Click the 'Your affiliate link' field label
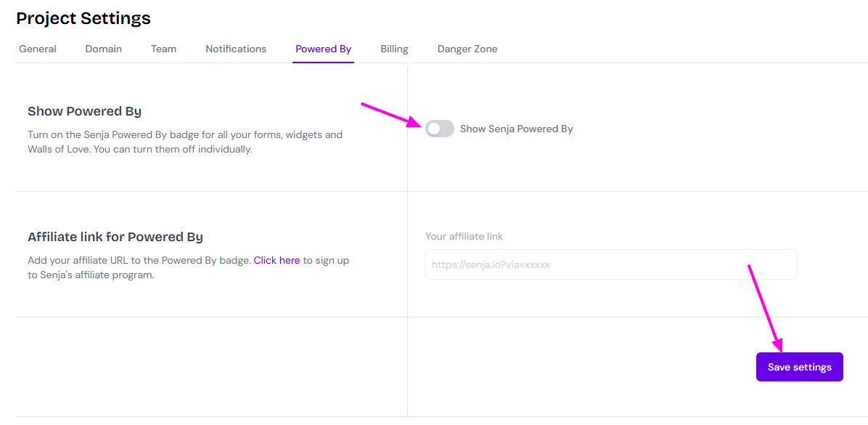 tap(464, 236)
